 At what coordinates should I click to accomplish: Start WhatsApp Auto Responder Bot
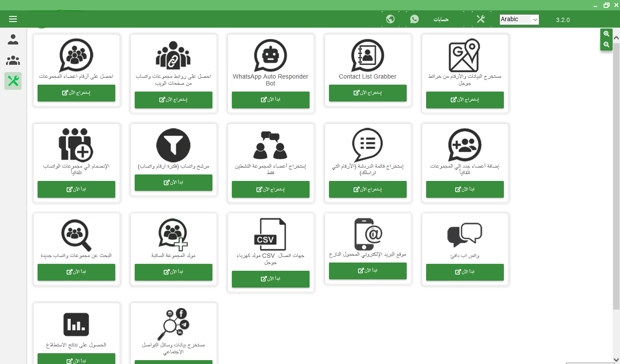pos(270,100)
